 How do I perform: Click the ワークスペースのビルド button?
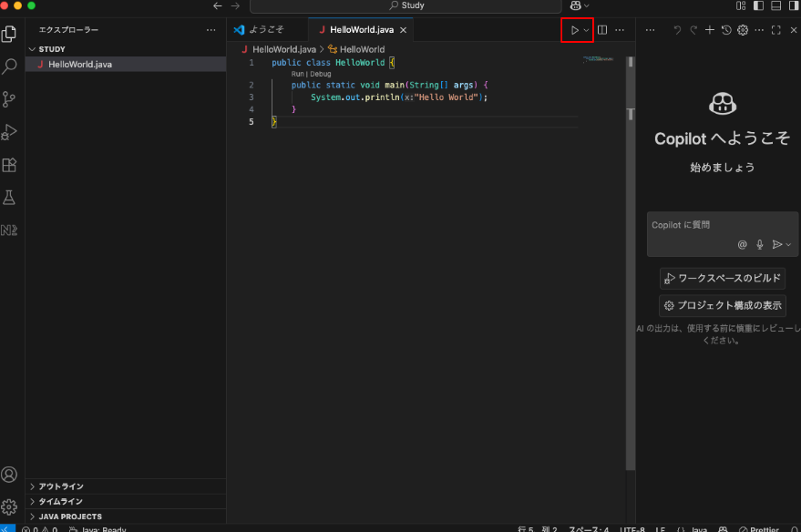tap(723, 278)
